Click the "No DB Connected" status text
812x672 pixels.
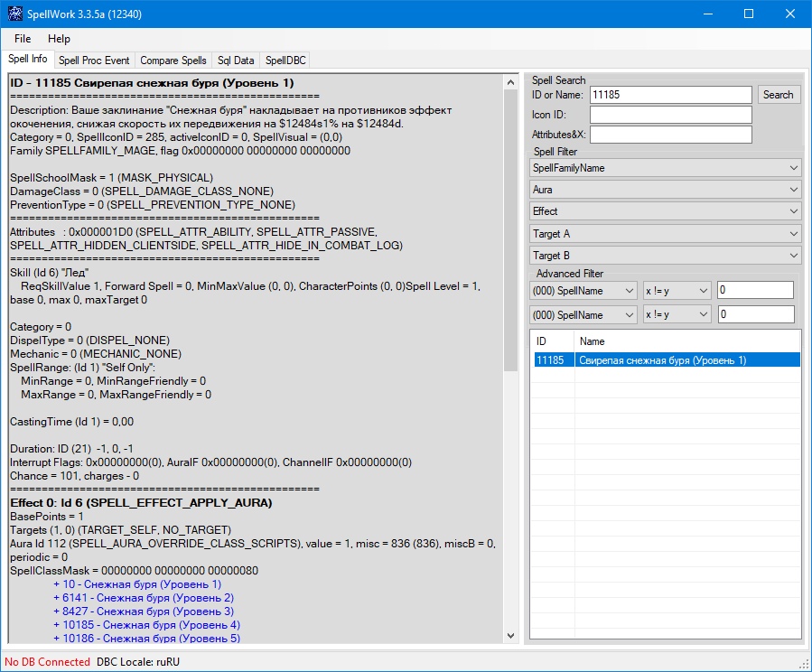[47, 662]
